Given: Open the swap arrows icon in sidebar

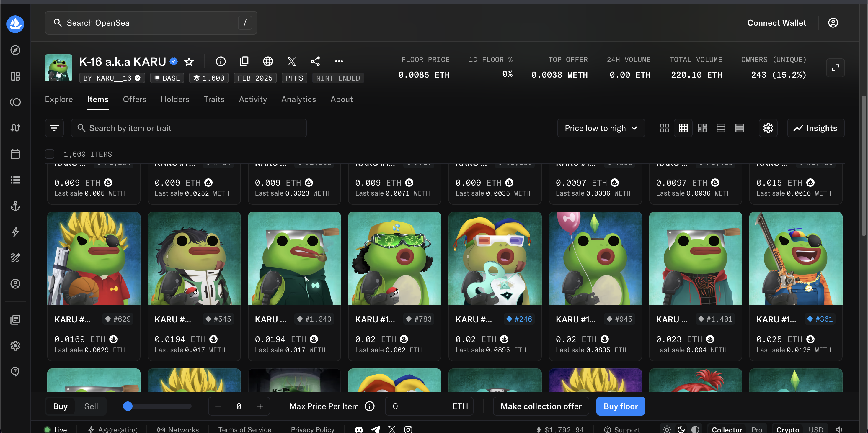Looking at the screenshot, I should [15, 128].
